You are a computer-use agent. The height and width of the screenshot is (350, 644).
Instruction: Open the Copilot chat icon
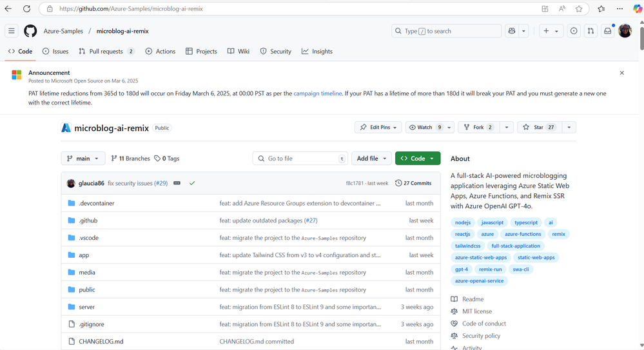512,31
